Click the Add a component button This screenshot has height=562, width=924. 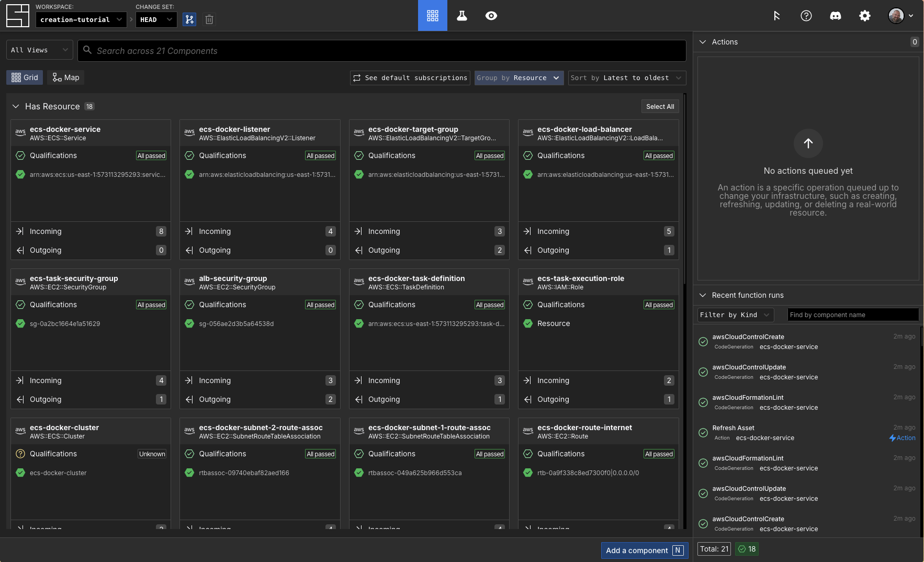pos(644,550)
